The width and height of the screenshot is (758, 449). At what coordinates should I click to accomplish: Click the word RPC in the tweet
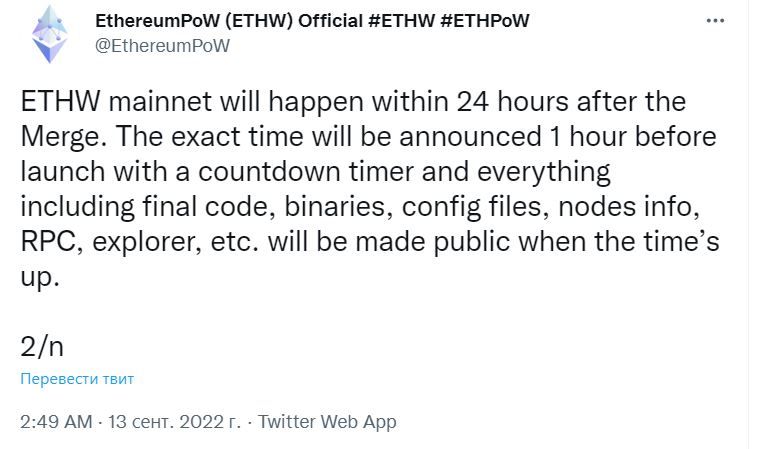click(x=48, y=242)
